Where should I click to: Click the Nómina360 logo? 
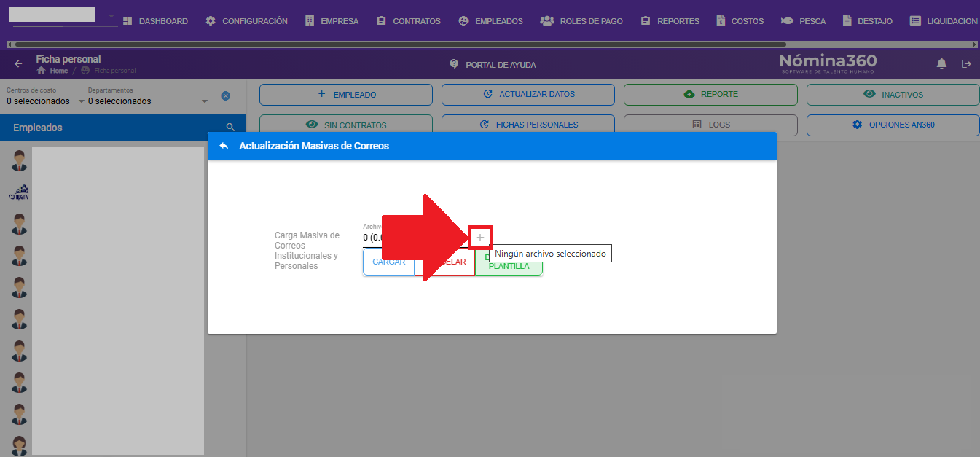(828, 63)
